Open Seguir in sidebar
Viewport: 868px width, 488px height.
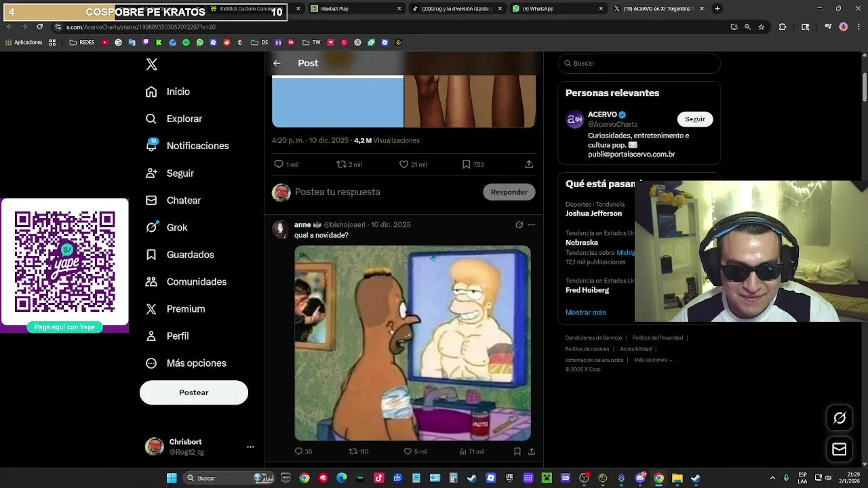(x=170, y=173)
